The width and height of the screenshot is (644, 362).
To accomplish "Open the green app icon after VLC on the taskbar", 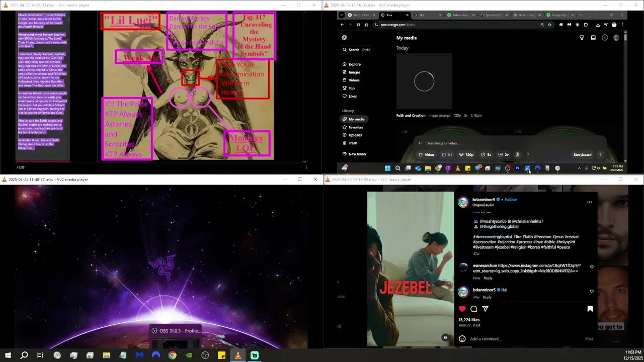I will click(255, 355).
